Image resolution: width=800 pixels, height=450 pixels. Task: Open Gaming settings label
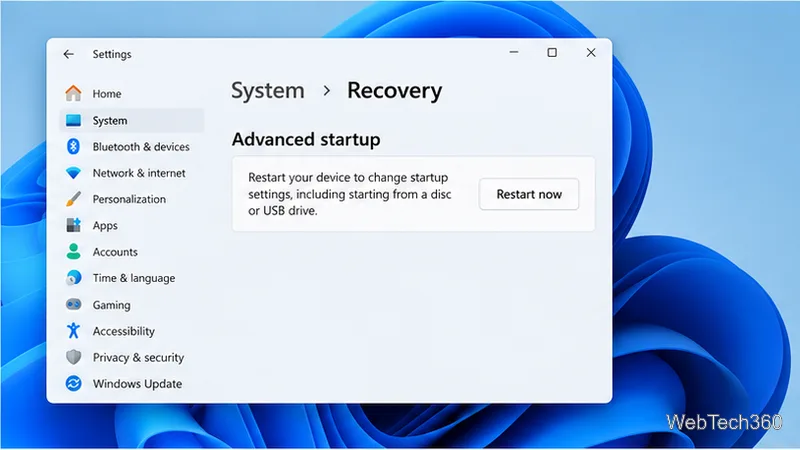tap(111, 305)
